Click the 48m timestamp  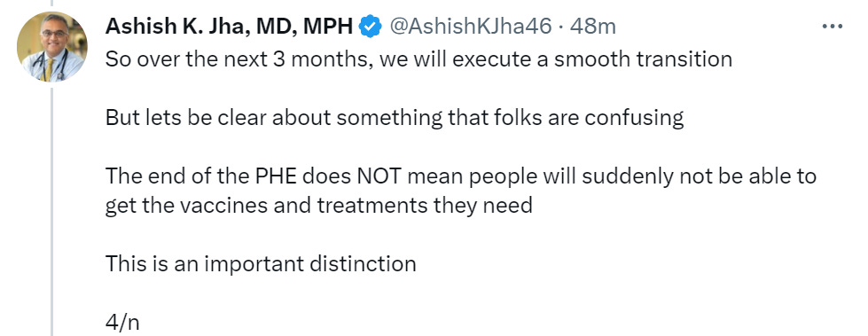click(593, 26)
